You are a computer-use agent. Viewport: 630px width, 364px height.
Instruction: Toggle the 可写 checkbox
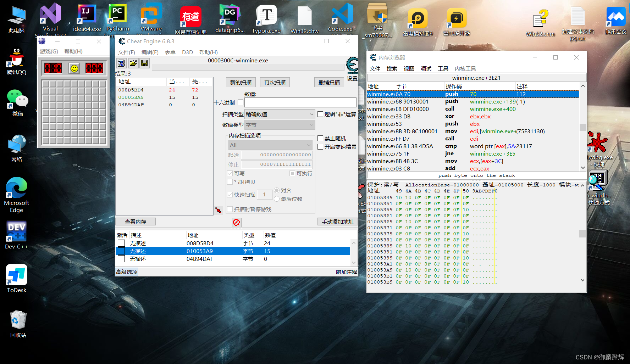pos(230,173)
